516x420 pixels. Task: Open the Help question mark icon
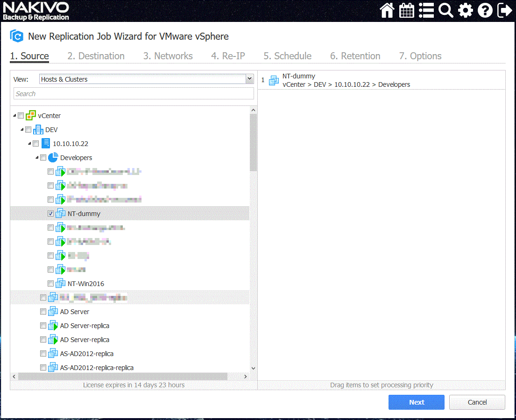tap(485, 10)
